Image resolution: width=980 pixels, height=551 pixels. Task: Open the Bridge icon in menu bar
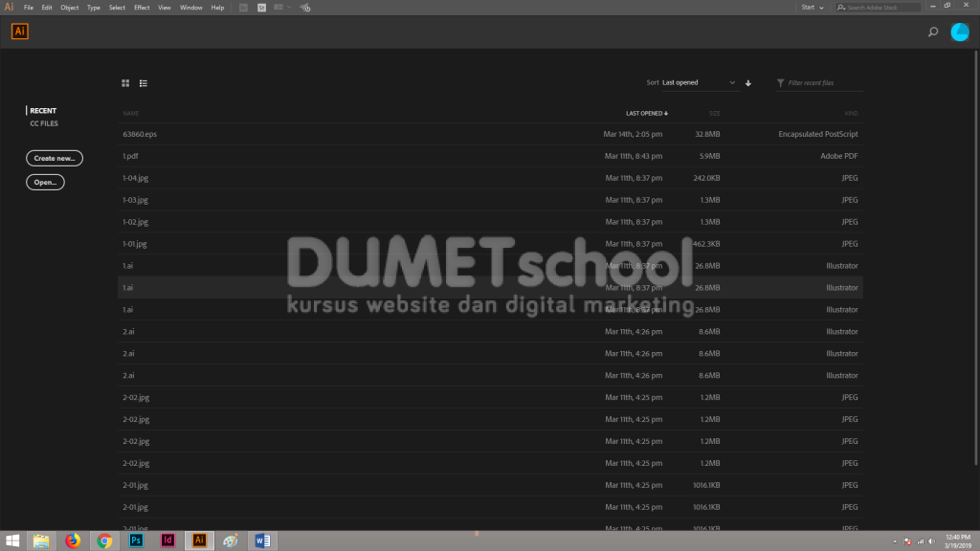(243, 8)
